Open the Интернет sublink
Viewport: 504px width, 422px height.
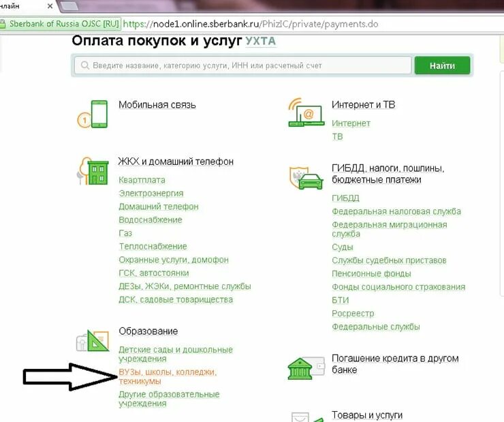pos(351,123)
